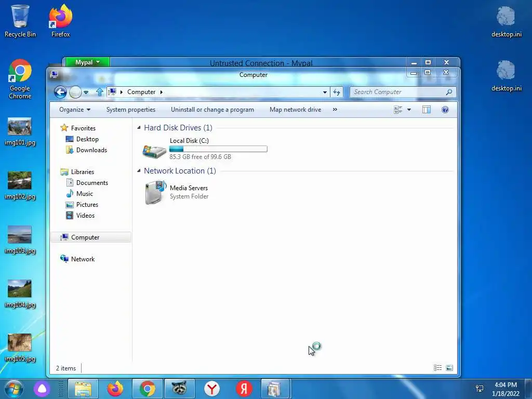The height and width of the screenshot is (399, 532).
Task: Open Explorer help
Action: [x=445, y=110]
